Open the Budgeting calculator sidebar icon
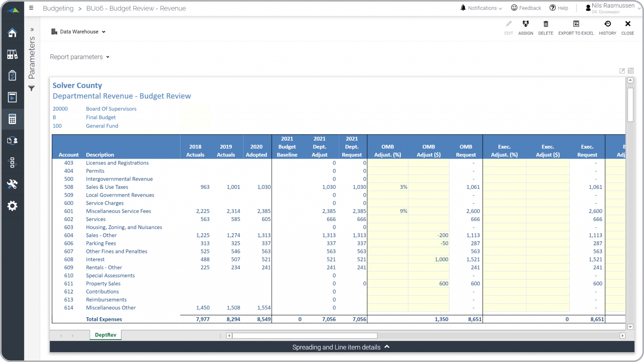 coord(12,119)
